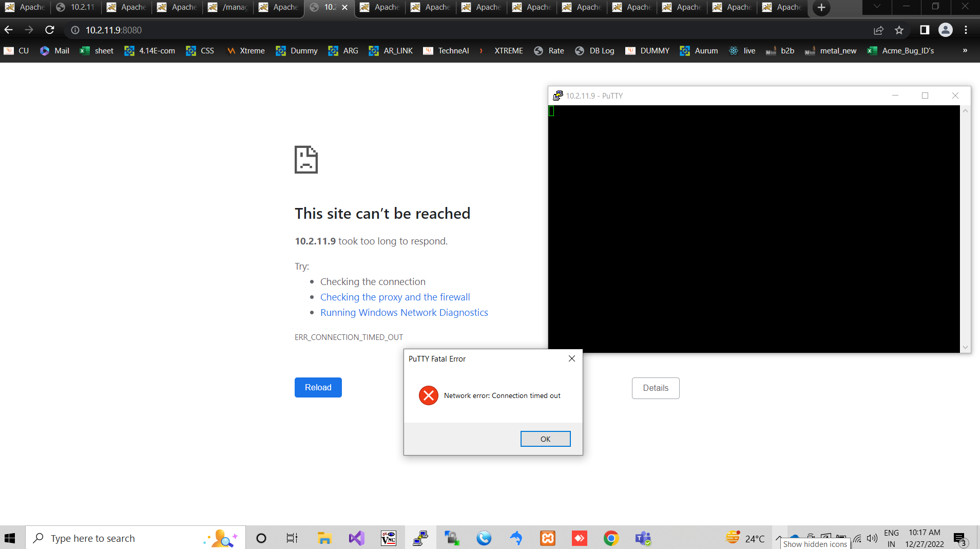Open TechneAI bookmark
This screenshot has height=549, width=980.
(x=446, y=50)
